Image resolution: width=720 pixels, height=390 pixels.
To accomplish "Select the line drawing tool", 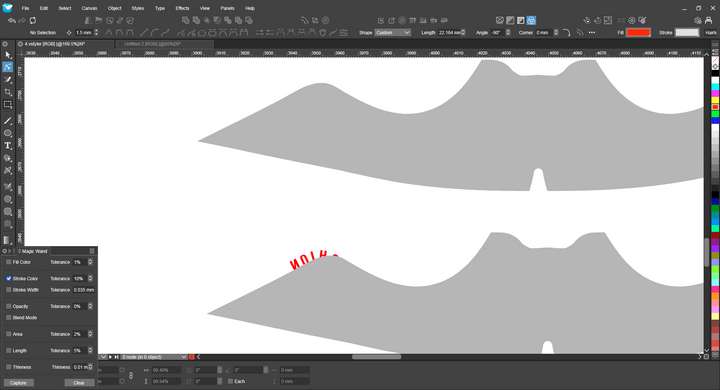I will tap(8, 121).
